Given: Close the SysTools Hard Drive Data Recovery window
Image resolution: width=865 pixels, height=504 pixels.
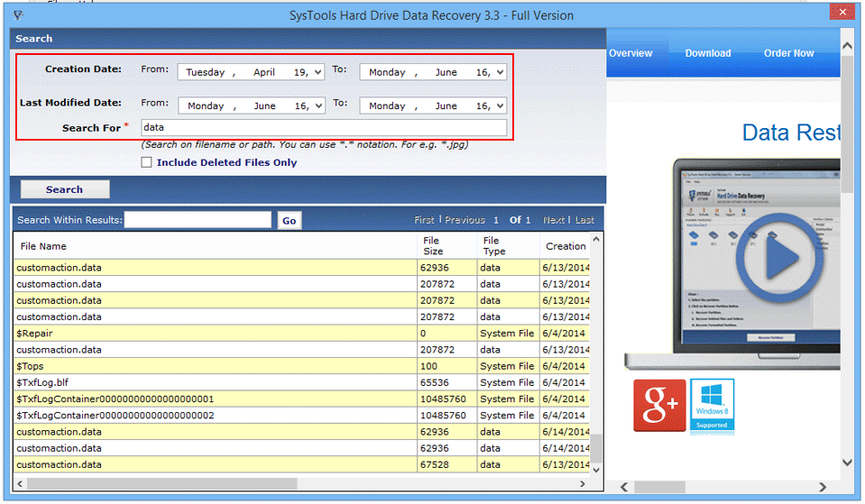Looking at the screenshot, I should [842, 12].
